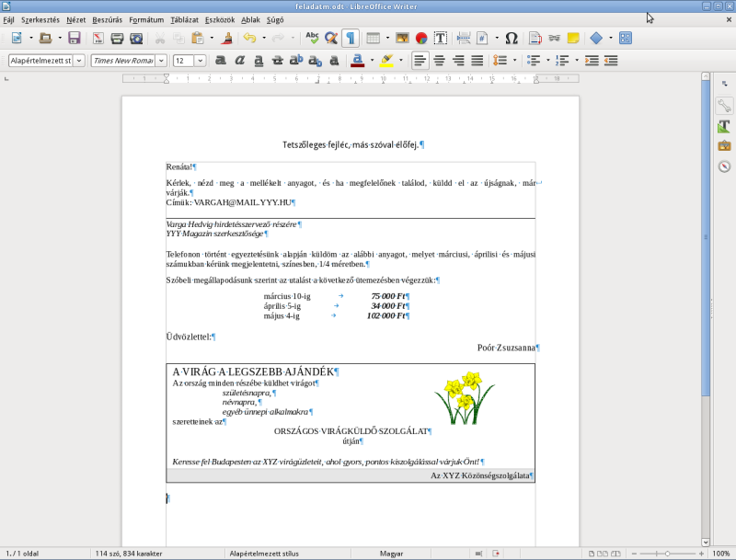Insert a chart with the pie chart icon
The height and width of the screenshot is (560, 736).
pos(421,38)
